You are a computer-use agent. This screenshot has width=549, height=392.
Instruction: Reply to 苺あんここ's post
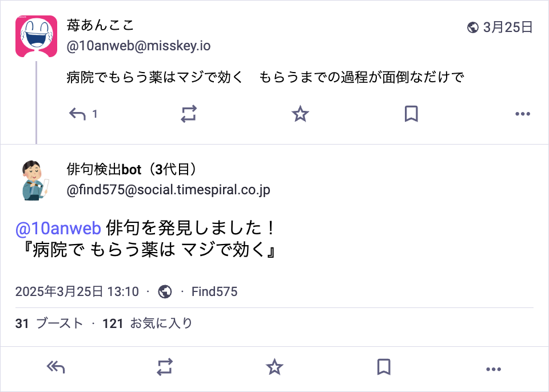click(x=78, y=114)
